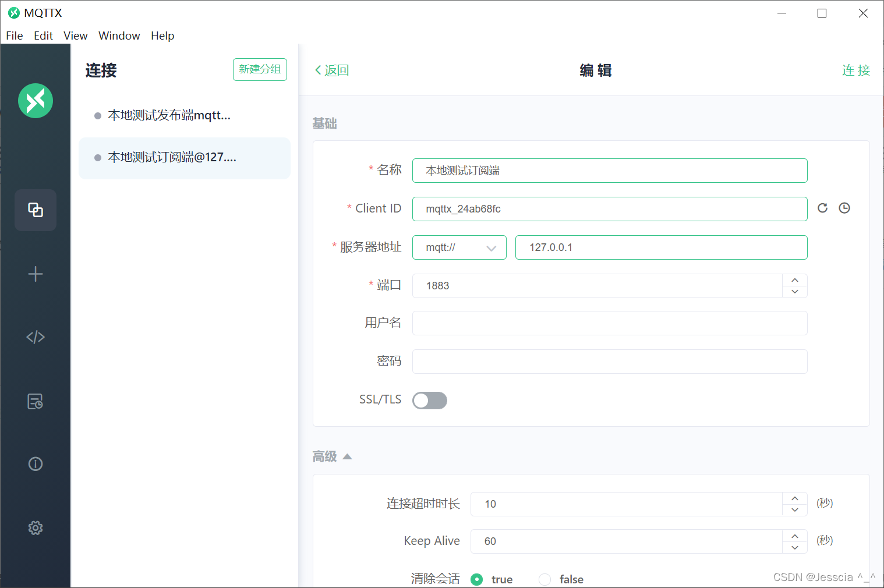
Task: Select false for 清除会话
Action: coord(544,579)
